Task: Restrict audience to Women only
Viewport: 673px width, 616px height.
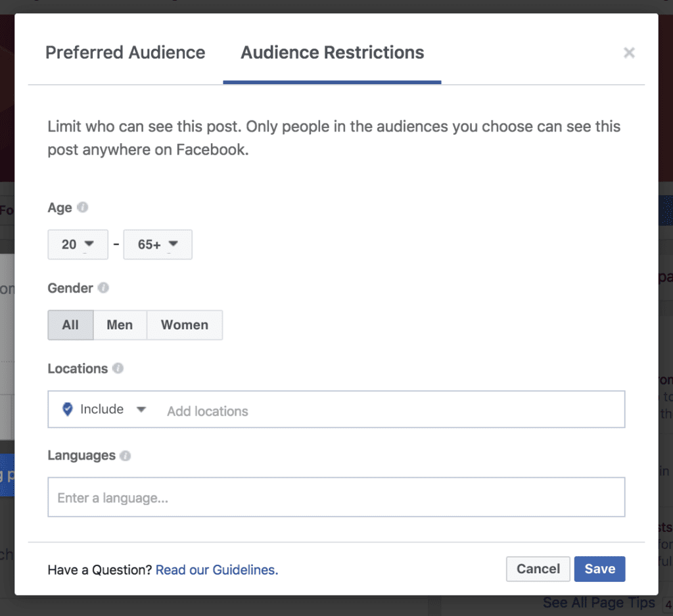Action: [185, 325]
